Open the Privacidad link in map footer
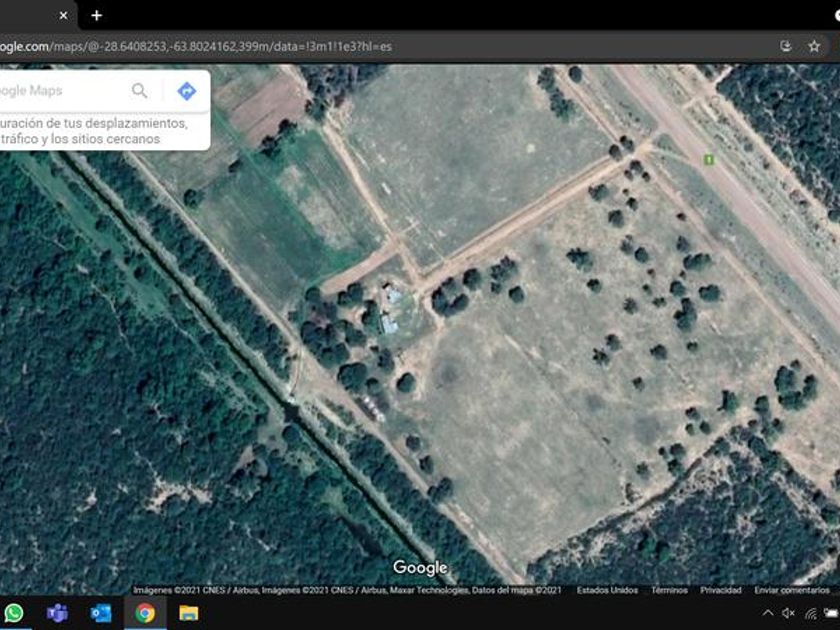 pos(720,590)
